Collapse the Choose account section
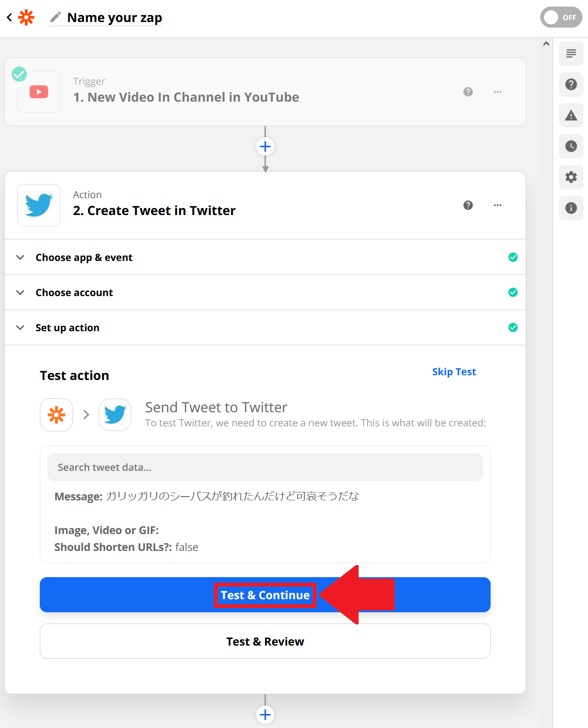The width and height of the screenshot is (588, 728). [x=20, y=292]
